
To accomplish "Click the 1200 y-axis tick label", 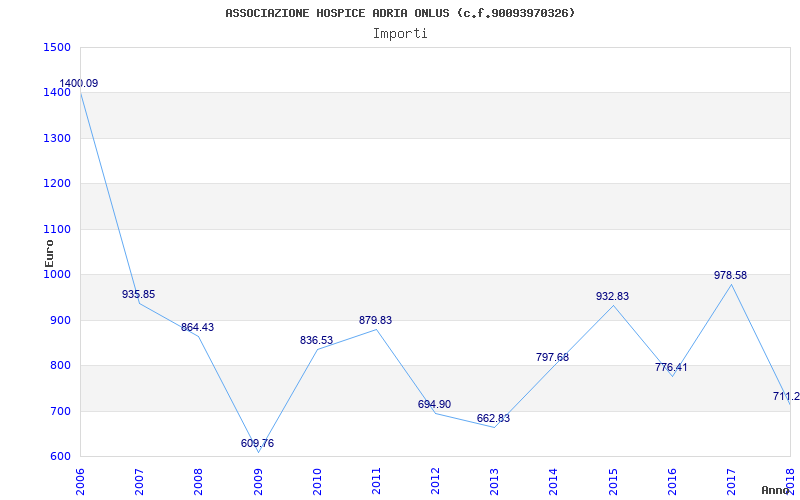I will [x=57, y=184].
